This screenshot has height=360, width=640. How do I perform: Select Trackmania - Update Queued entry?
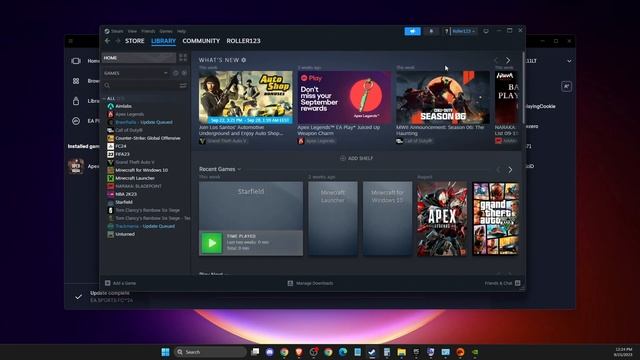(145, 226)
